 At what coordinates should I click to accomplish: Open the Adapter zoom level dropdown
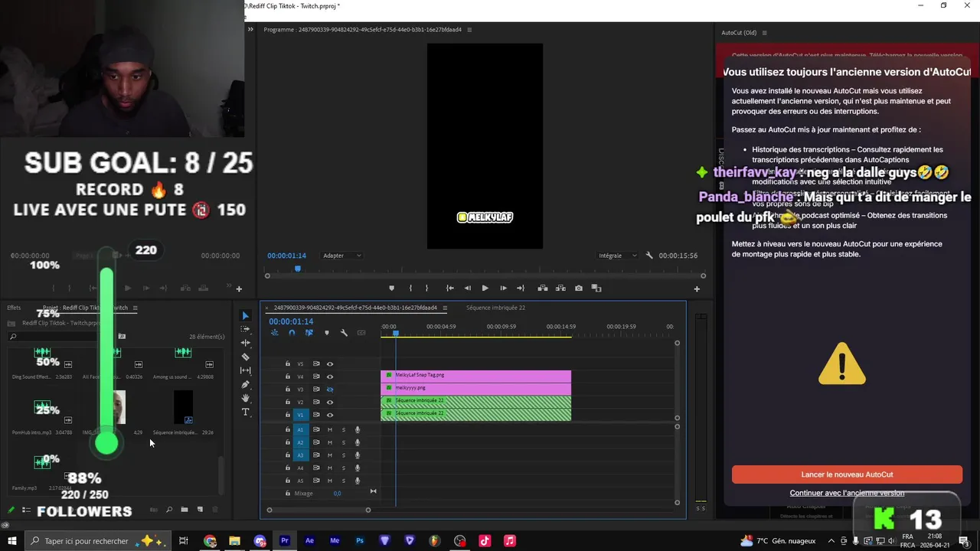point(341,256)
